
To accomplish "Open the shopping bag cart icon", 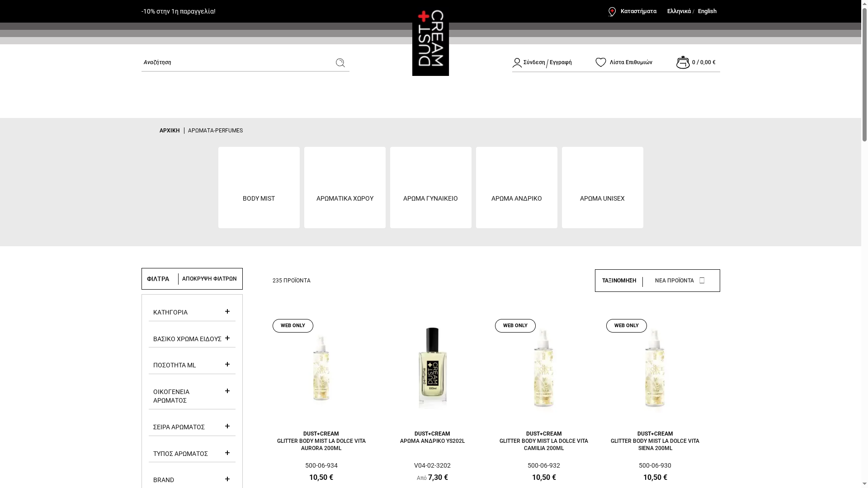I will (x=683, y=62).
